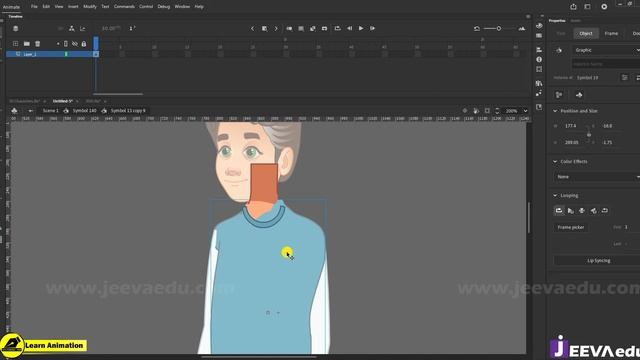Viewport: 640px width, 360px height.
Task: Click Scene 1 in breadcrumb
Action: coord(51,111)
